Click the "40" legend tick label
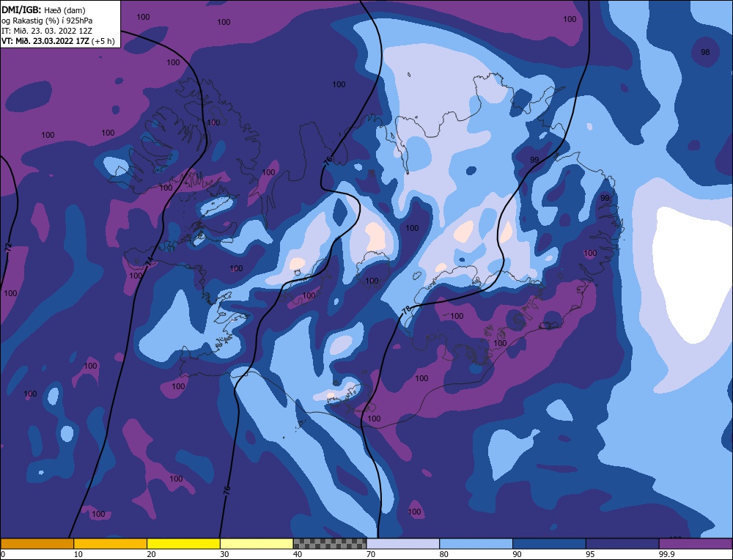 click(298, 554)
